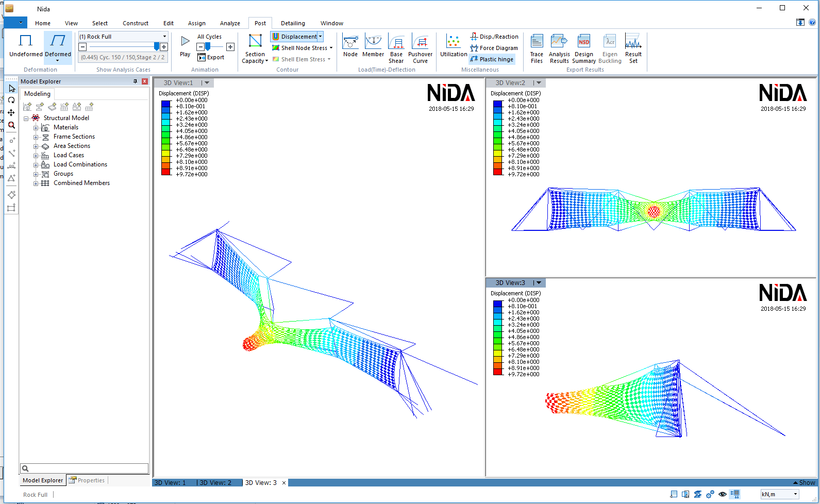Open the Home ribbon tab
Viewport: 820px width, 504px height.
coord(43,23)
